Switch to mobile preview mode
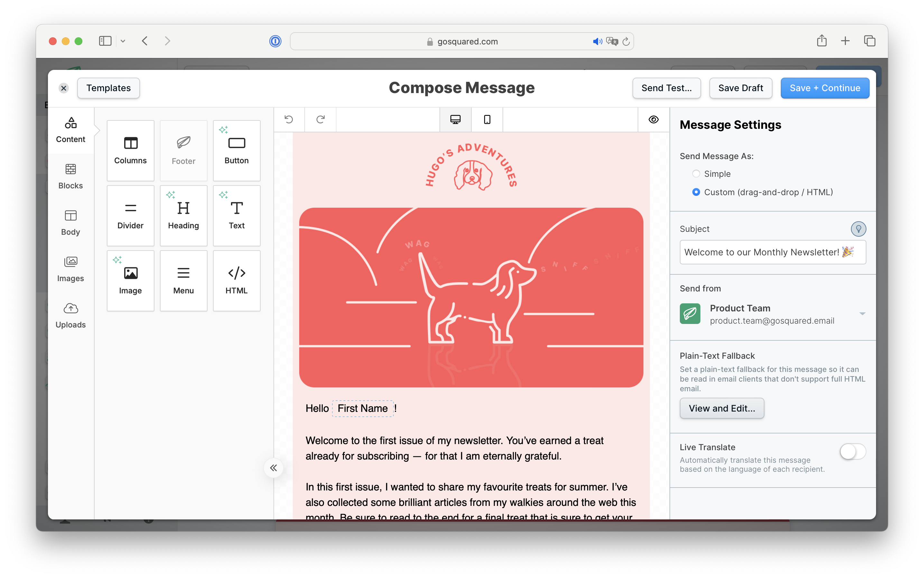This screenshot has width=924, height=579. click(x=486, y=119)
